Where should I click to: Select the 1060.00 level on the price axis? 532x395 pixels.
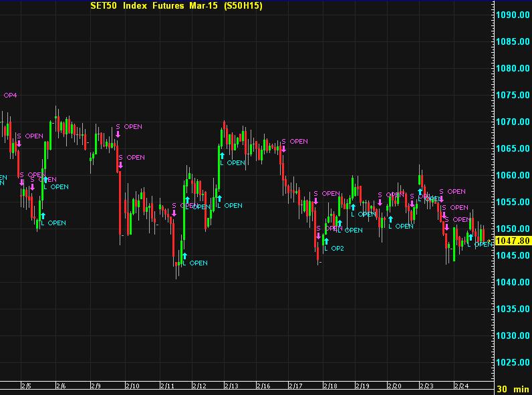513,175
